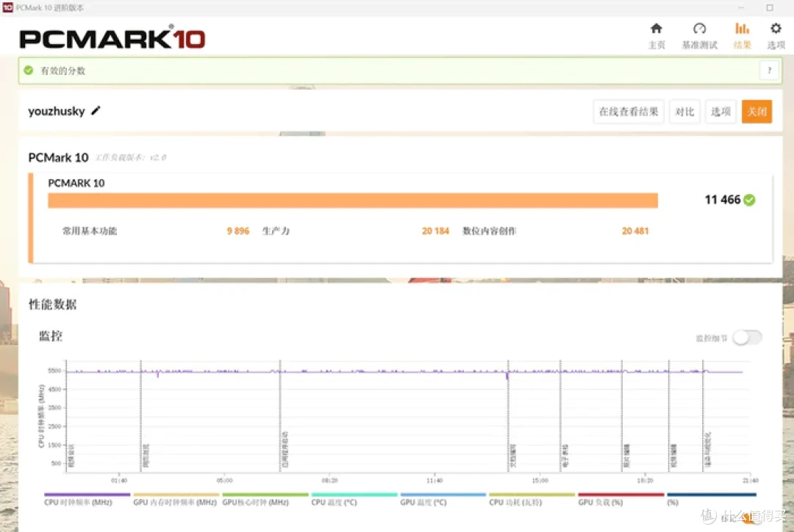
Task: Click the green check next to 11 466
Action: tap(749, 200)
